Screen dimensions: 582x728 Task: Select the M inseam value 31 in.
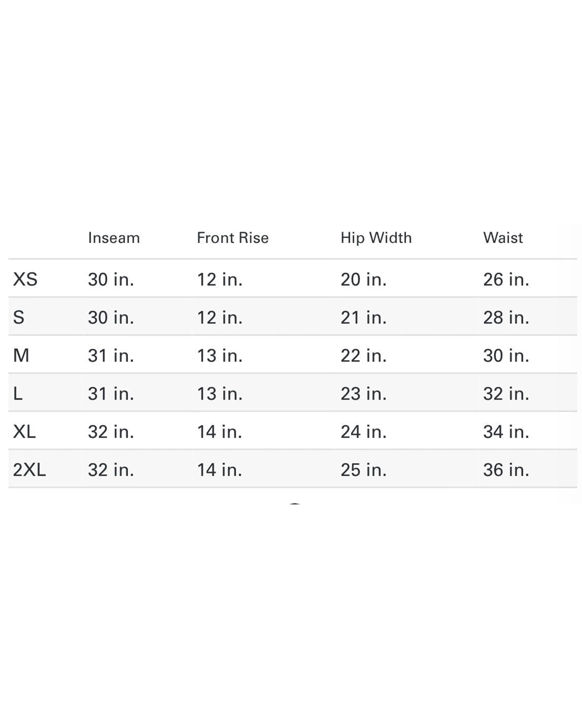pyautogui.click(x=111, y=356)
